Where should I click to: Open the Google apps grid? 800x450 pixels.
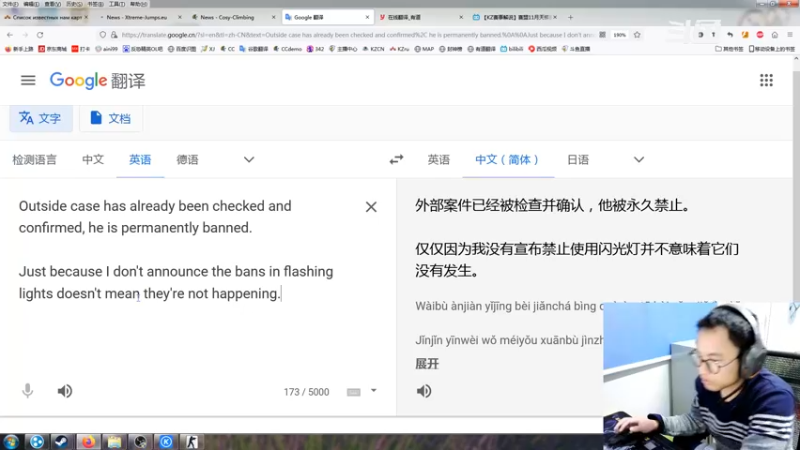click(766, 80)
